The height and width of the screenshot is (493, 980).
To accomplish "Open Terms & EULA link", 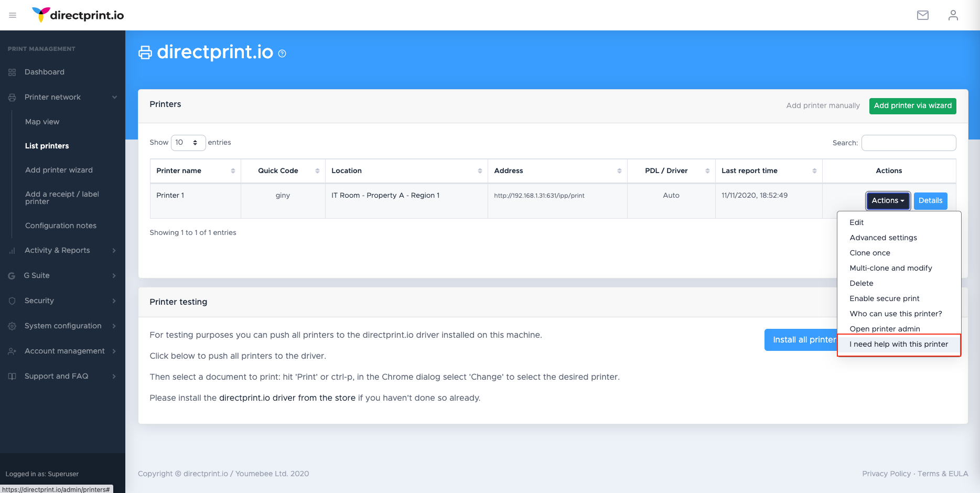I will pos(943,474).
